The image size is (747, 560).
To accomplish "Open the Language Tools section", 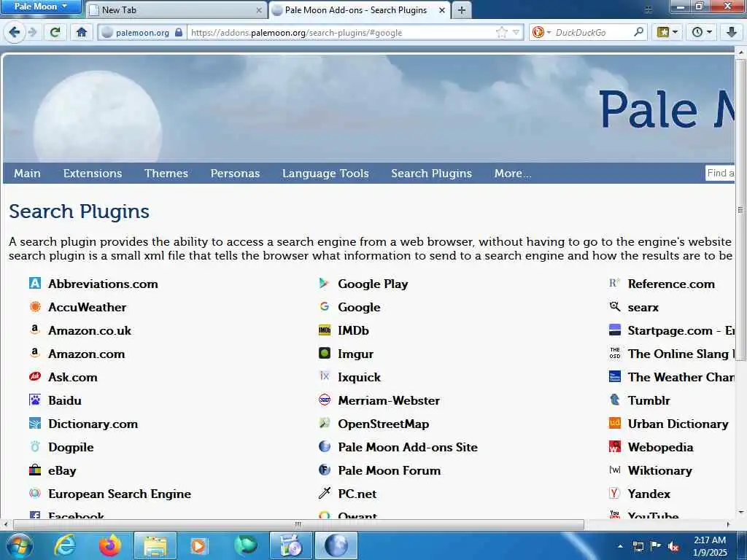I will coord(325,174).
